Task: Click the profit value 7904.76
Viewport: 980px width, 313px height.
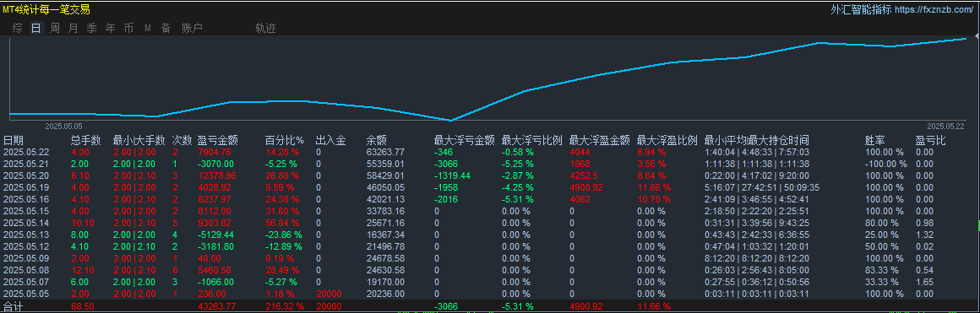Action: click(x=214, y=152)
